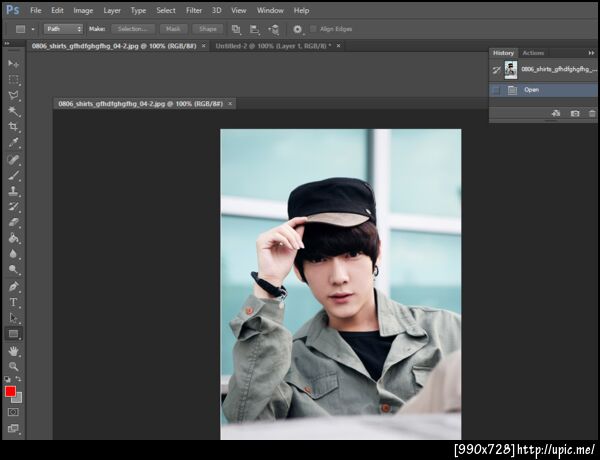600x460 pixels.
Task: Open the Window menu
Action: 270,11
